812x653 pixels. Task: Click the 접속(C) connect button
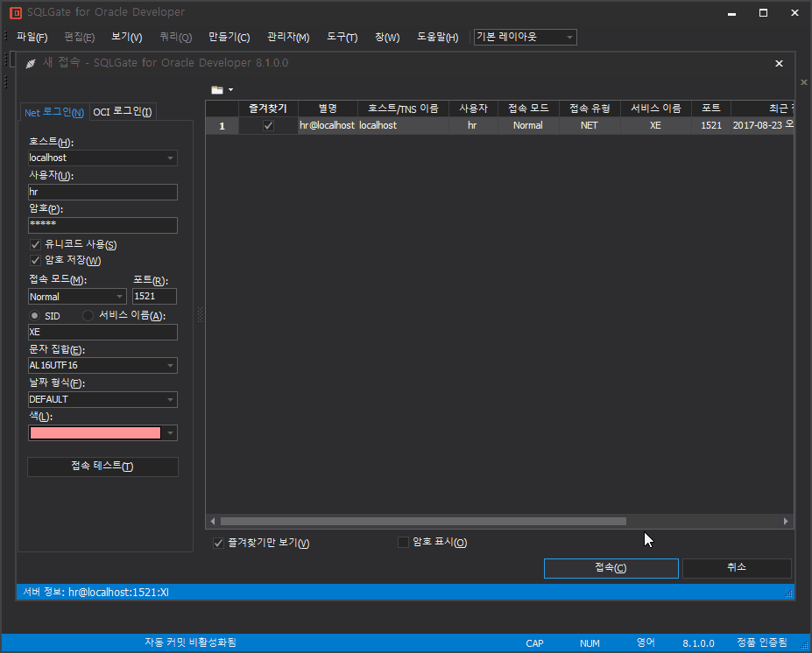611,568
